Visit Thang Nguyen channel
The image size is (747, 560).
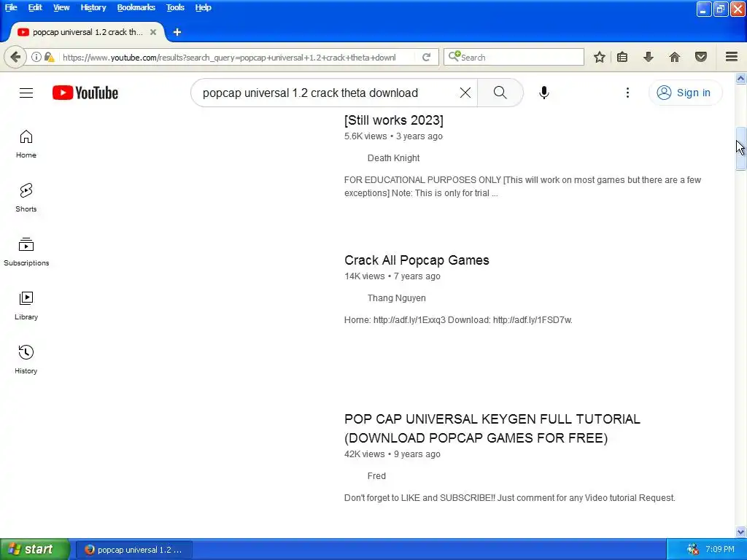coord(396,298)
